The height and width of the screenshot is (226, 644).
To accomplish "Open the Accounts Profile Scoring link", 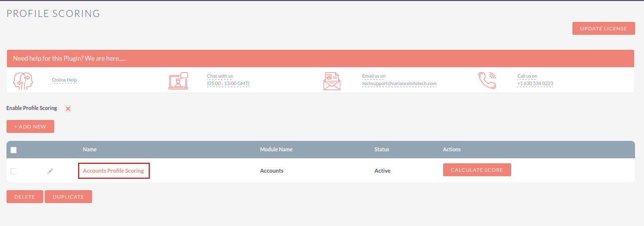I will [x=113, y=171].
